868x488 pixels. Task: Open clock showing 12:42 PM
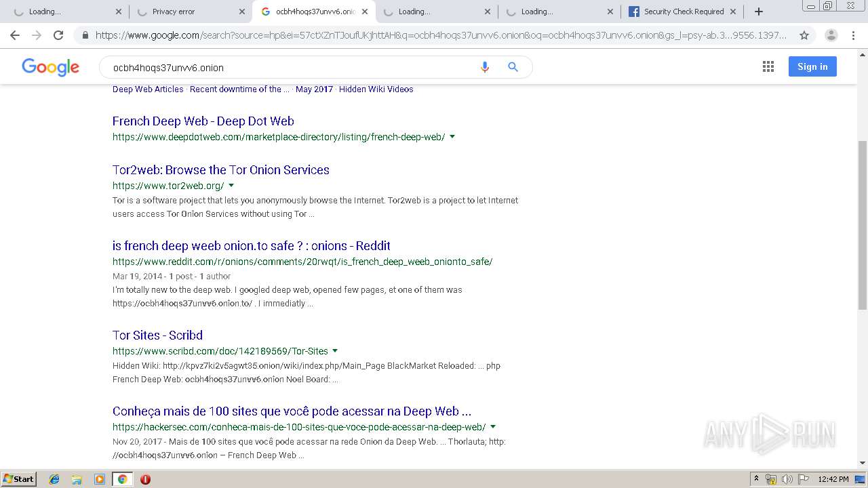point(833,479)
